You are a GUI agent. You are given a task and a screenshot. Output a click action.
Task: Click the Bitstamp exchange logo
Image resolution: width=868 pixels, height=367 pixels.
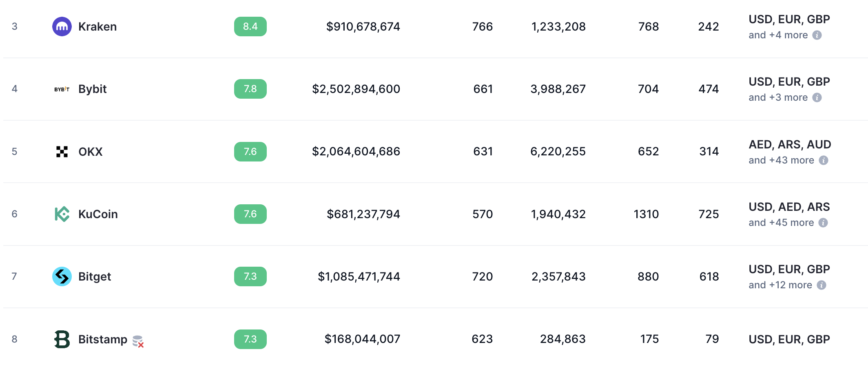pos(62,339)
